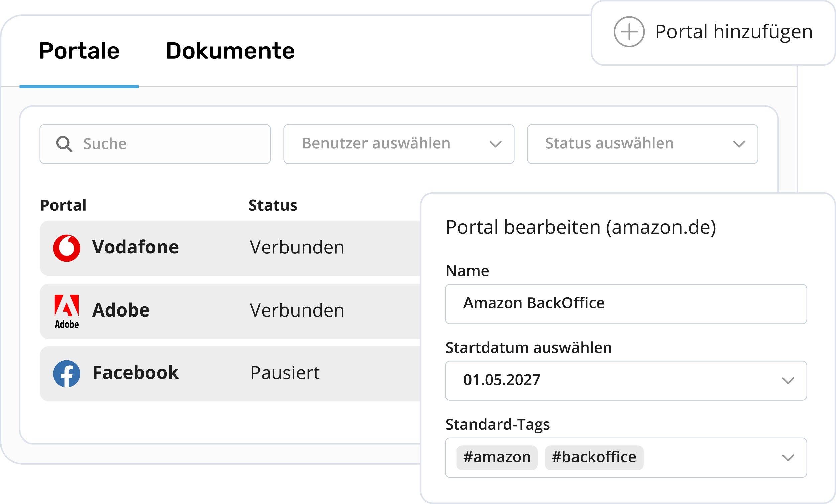836x504 pixels.
Task: Click the Verbunden status of Vodafone
Action: click(x=297, y=247)
